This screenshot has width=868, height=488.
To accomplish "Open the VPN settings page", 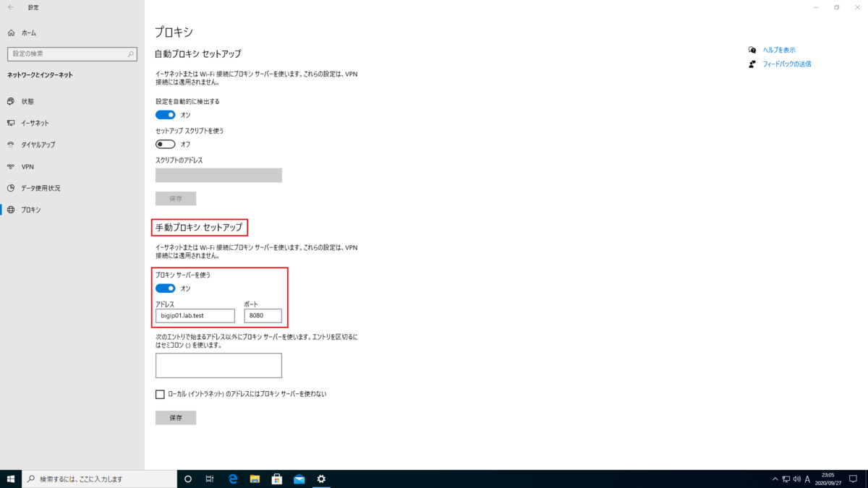I will tap(29, 166).
